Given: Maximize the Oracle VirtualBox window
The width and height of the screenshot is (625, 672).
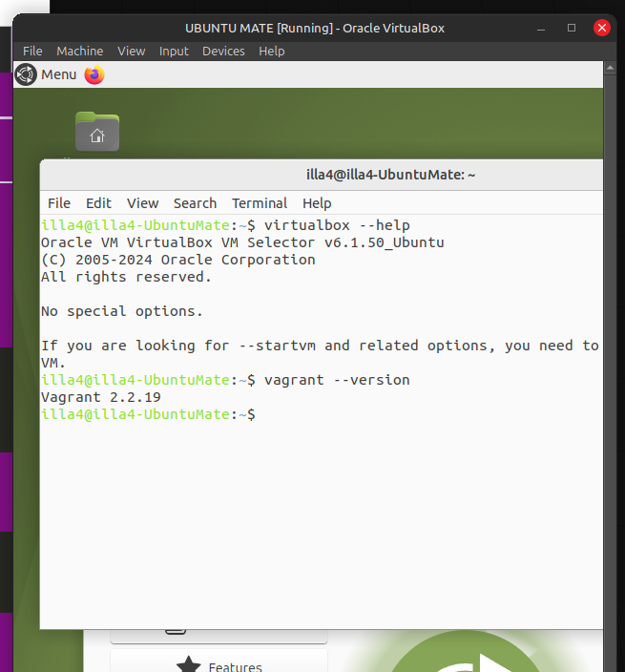Looking at the screenshot, I should (572, 28).
